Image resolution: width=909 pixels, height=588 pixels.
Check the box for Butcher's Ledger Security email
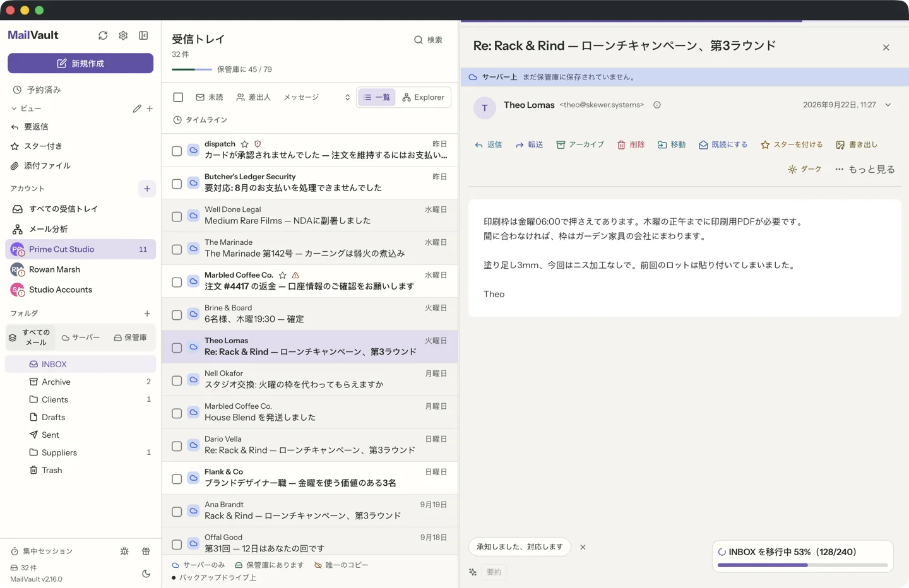click(x=177, y=184)
